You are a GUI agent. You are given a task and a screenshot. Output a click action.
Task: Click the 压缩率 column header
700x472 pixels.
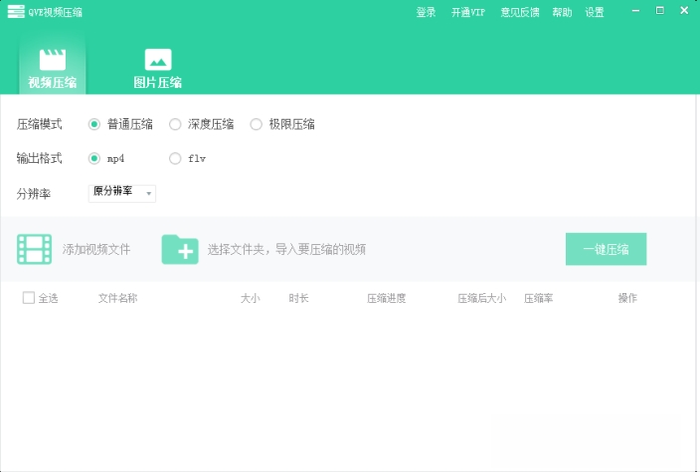click(538, 298)
